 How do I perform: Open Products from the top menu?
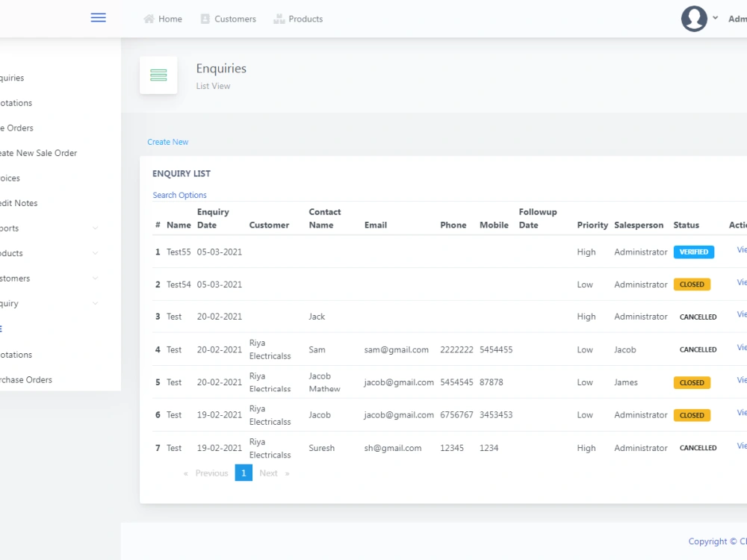[306, 19]
